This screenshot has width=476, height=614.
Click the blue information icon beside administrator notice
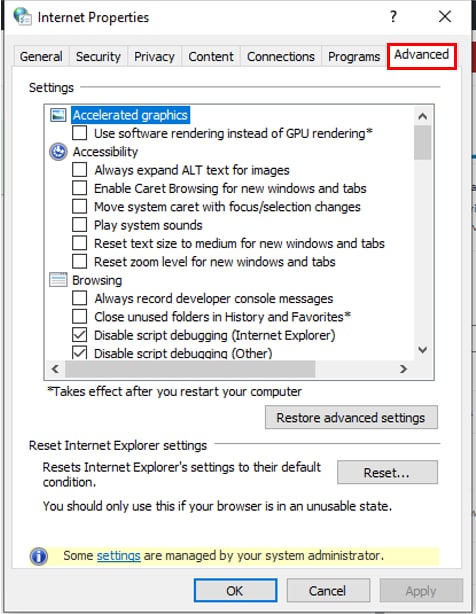coord(38,556)
